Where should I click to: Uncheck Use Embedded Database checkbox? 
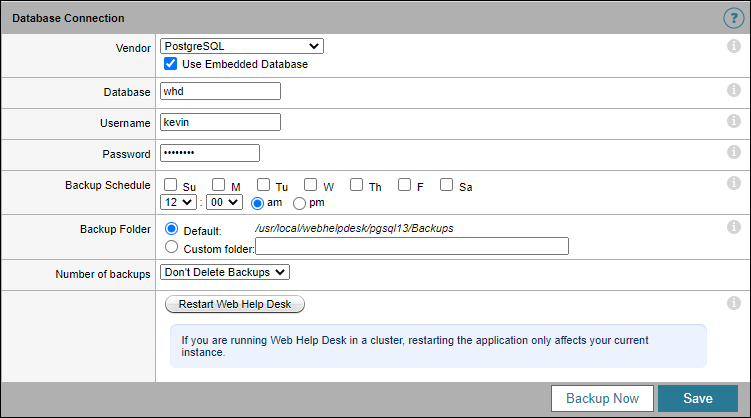click(171, 64)
